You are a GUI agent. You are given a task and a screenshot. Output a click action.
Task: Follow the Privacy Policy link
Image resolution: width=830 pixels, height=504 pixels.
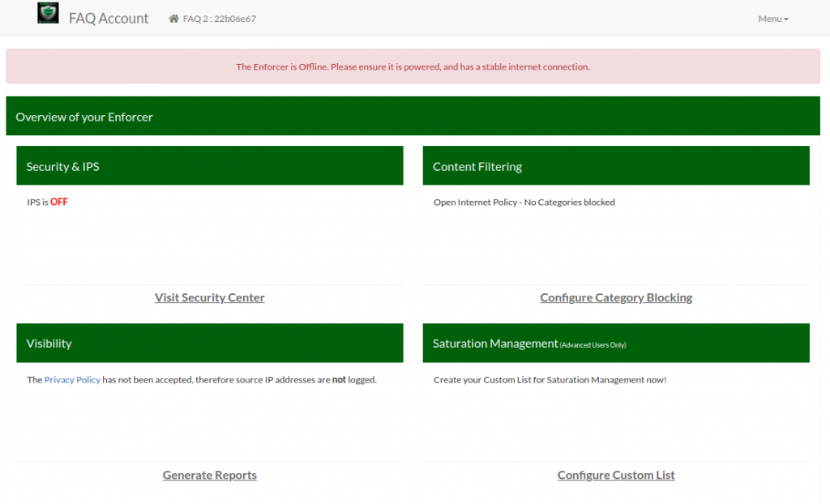[72, 379]
